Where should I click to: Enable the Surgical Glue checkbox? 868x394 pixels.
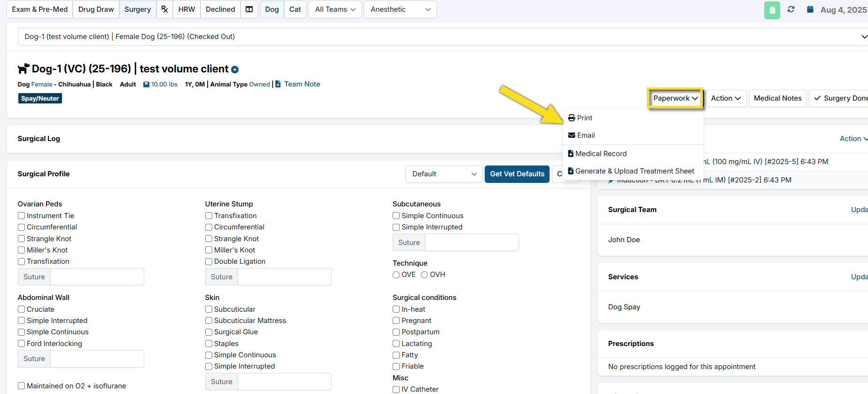pos(209,332)
